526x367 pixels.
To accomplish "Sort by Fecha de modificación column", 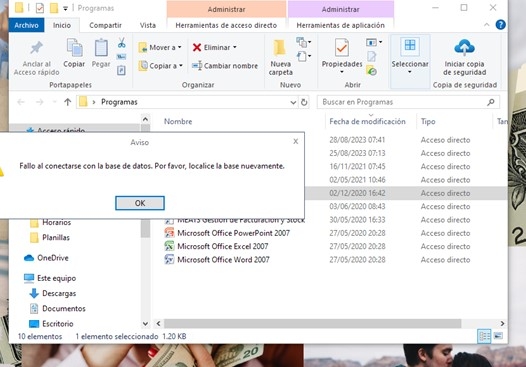I will (x=367, y=121).
